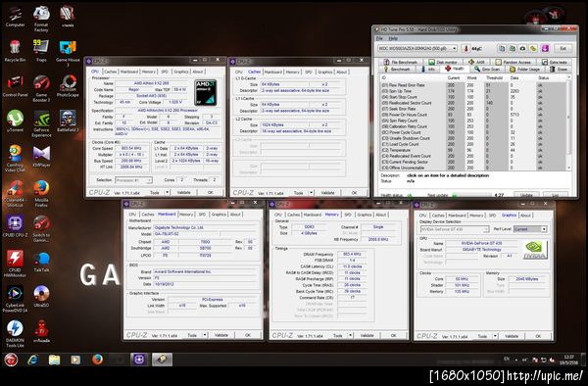Expand Tools dropdown arrow in CPU-Z Mainboard window
The image size is (588, 386).
pos(205,335)
